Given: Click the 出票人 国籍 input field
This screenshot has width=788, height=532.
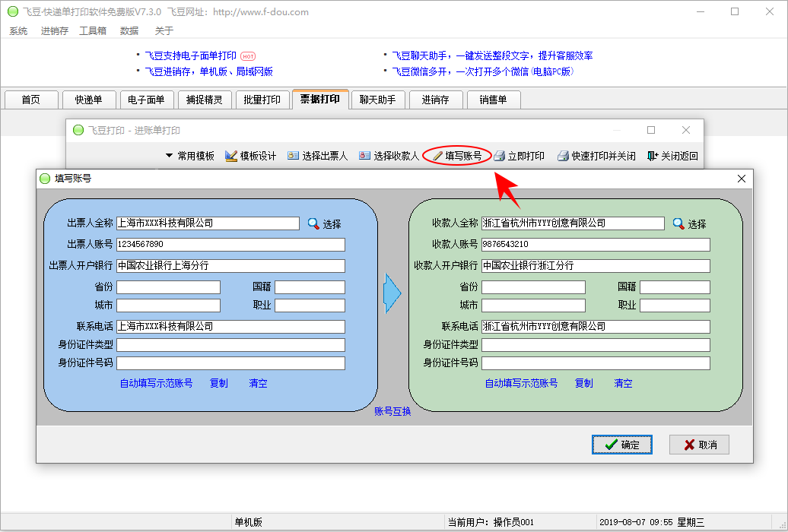Looking at the screenshot, I should click(310, 287).
